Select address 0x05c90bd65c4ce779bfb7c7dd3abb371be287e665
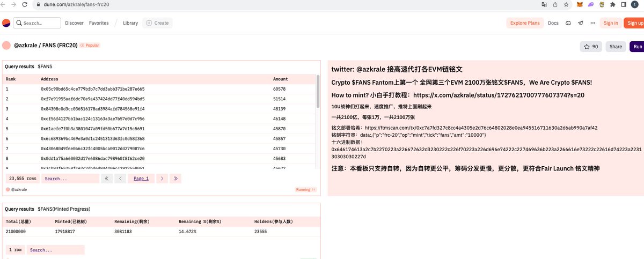Screen dimensions: 644x259 (92, 89)
